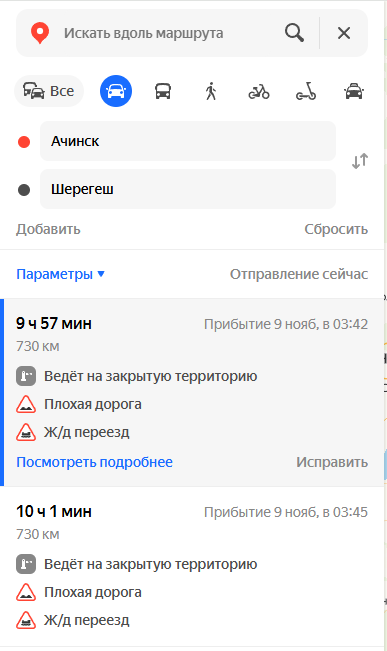The width and height of the screenshot is (387, 651).
Task: Click the search magnifier icon
Action: [x=294, y=33]
